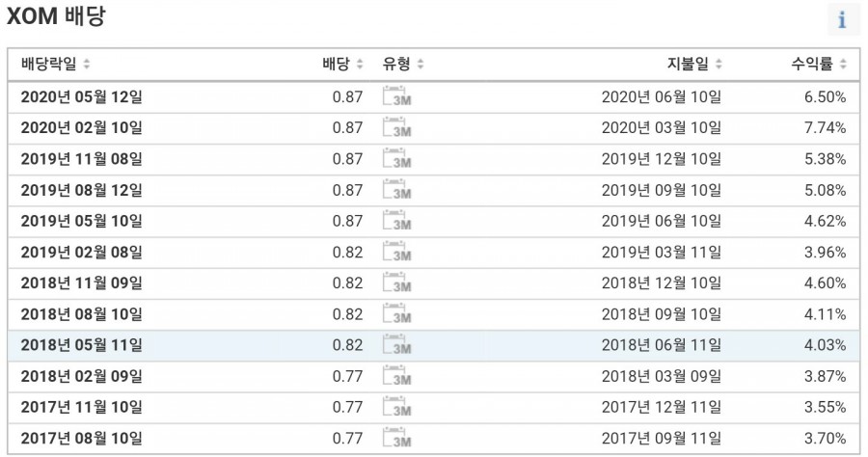Viewport: 868px width, 457px height.
Task: Click 3M calendar icon in 2018년 05월 11일 row
Action: coord(397,344)
